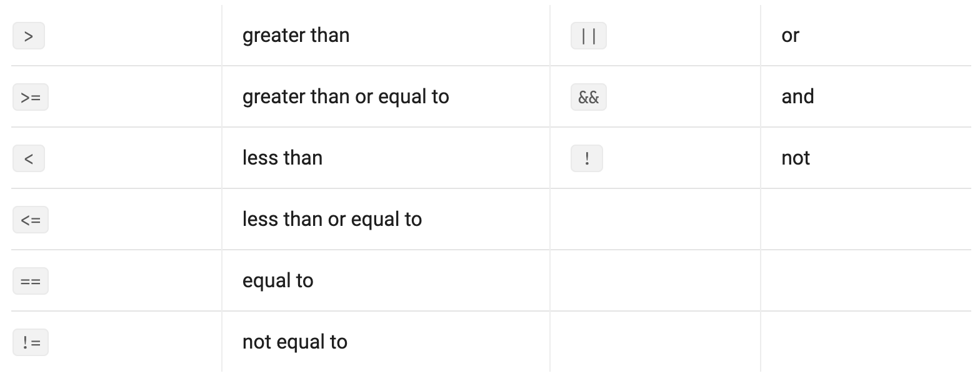
Task: Select the "||" operator code badge
Action: (588, 36)
